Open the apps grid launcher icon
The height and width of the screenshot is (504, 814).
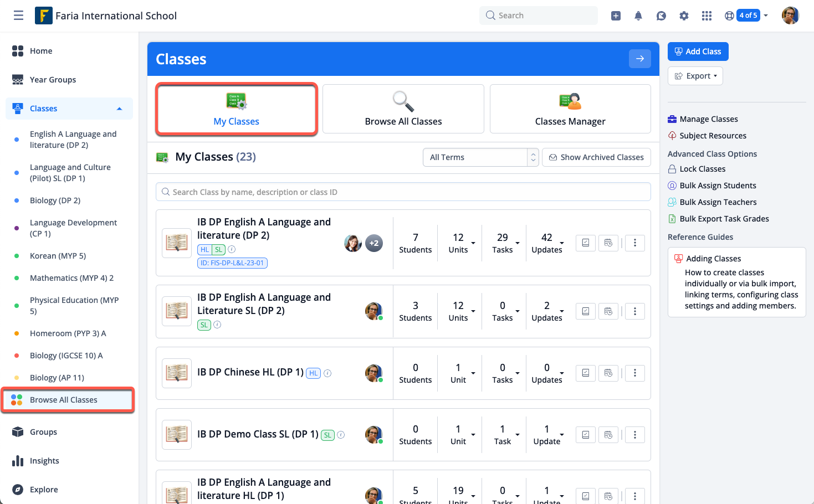707,16
